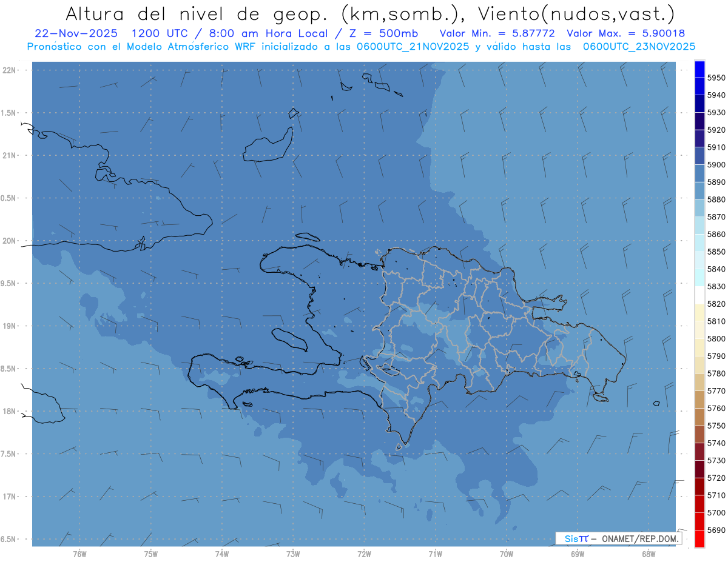728x562 pixels.
Task: Click 'Valor Min. = 5.87772' text
Action: point(497,33)
